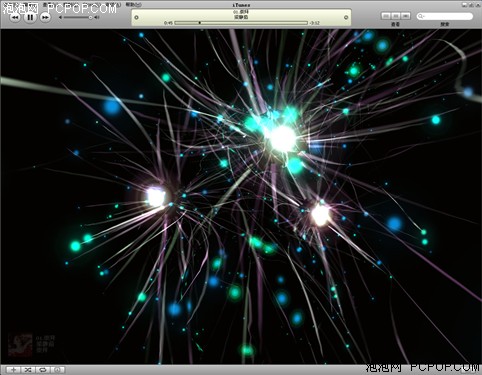The height and width of the screenshot is (375, 482).
Task: Click the add playlist plus button
Action: pyautogui.click(x=14, y=370)
